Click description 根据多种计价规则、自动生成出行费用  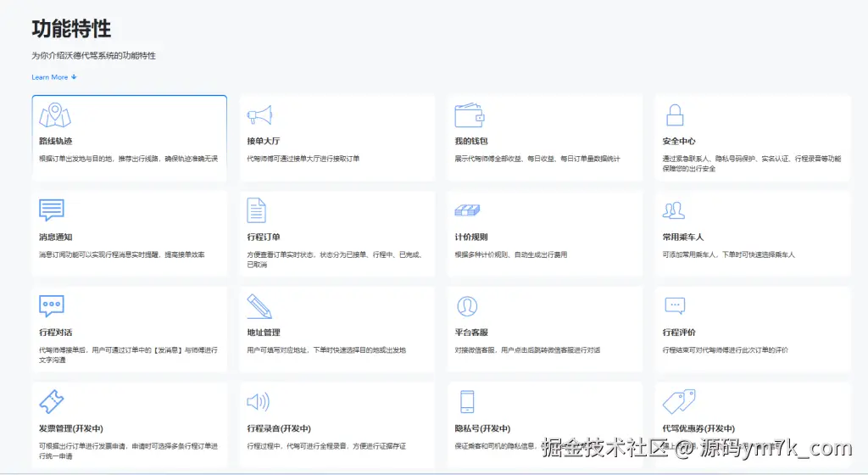coord(511,254)
